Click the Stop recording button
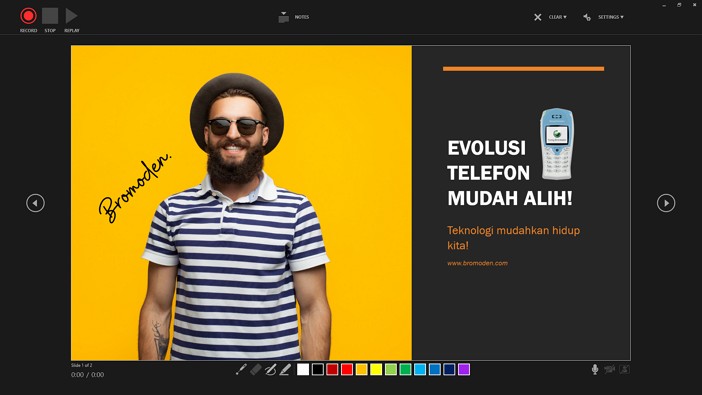 [x=50, y=16]
